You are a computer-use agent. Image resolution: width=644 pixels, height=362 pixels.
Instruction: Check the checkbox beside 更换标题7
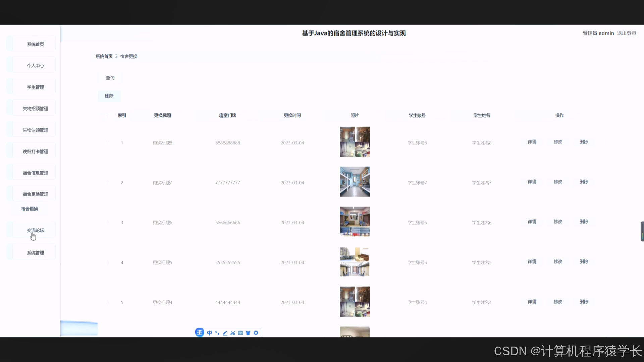pos(107,182)
